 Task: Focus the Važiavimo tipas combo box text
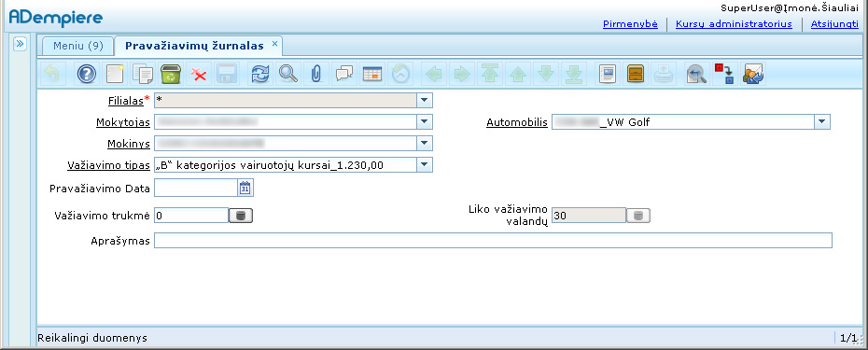(285, 164)
